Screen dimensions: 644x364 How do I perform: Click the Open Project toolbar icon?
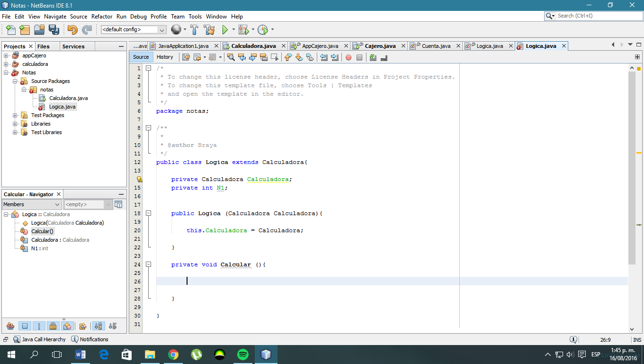point(39,29)
